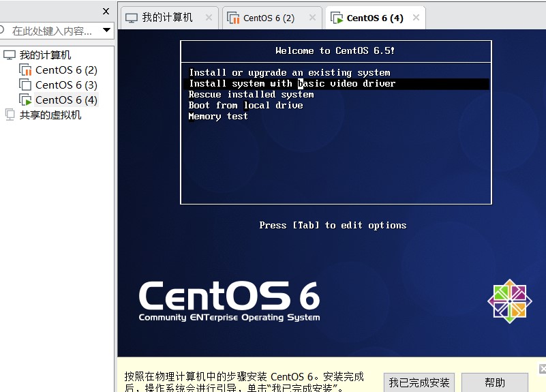Viewport: 546px width, 392px height.
Task: Select 'Memory test' boot option
Action: 218,117
